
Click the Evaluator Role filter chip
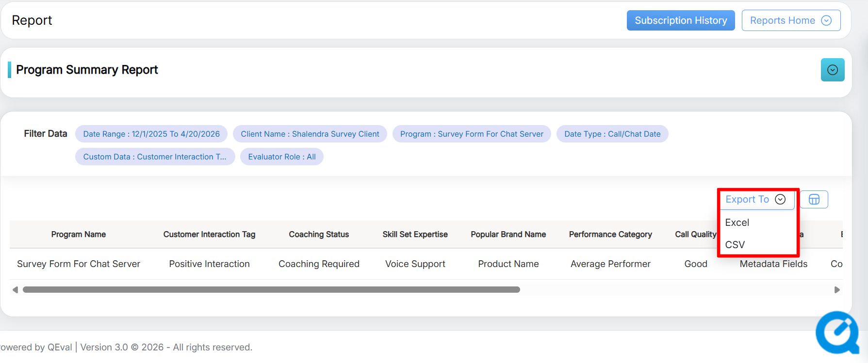click(281, 157)
